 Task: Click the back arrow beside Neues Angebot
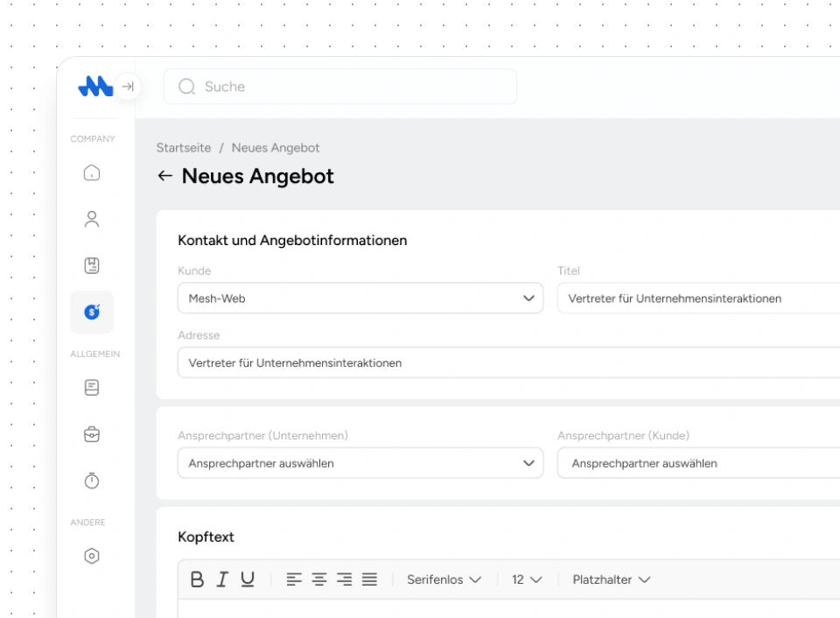coord(164,176)
